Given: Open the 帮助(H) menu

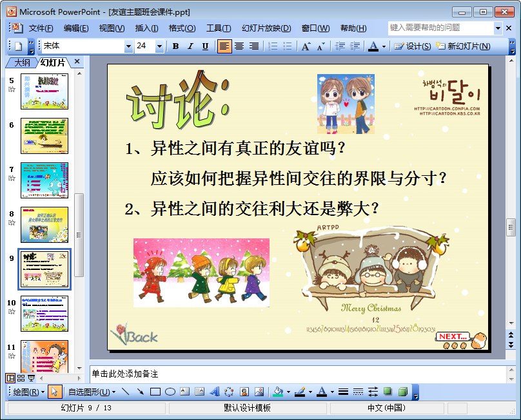Looking at the screenshot, I should (353, 28).
